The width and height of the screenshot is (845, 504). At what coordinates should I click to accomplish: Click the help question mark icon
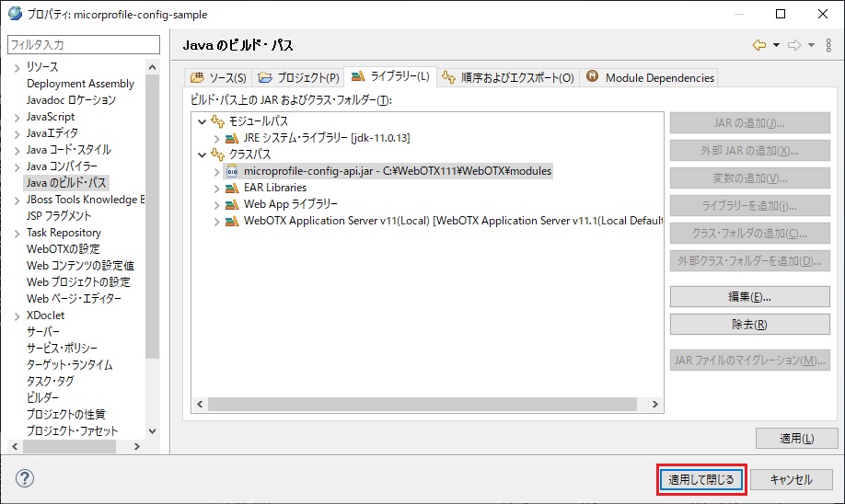25,478
